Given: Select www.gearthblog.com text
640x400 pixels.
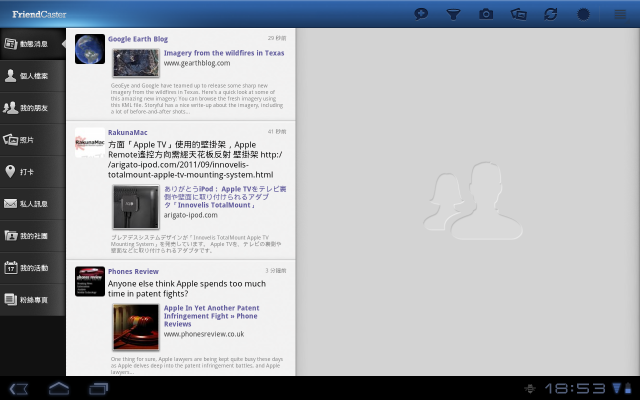Looking at the screenshot, I should [x=197, y=63].
